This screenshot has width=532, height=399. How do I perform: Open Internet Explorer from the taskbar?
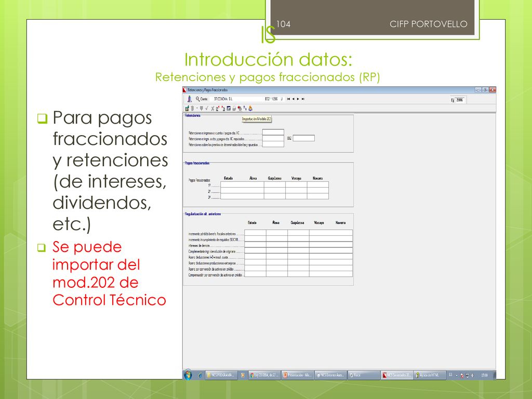coord(200,375)
